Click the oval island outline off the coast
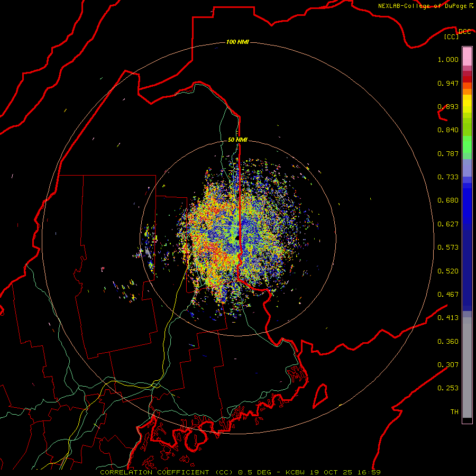The height and width of the screenshot is (476, 476). [321, 396]
